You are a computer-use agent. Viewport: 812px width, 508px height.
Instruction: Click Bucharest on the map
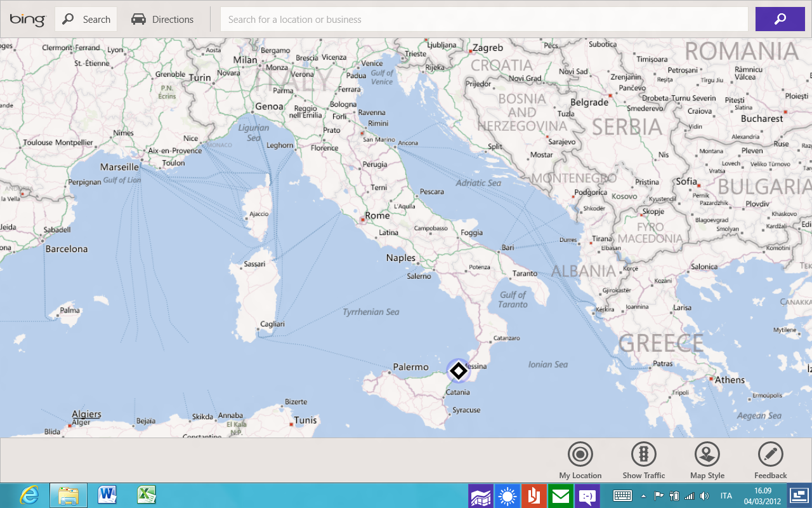[762, 119]
